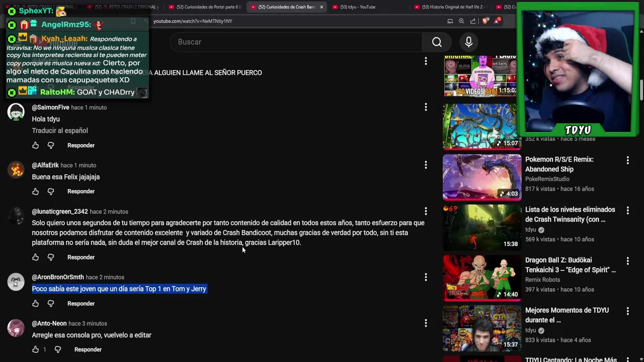Like the comment by @Anto-Neon
This screenshot has height=362, width=644.
point(35,349)
